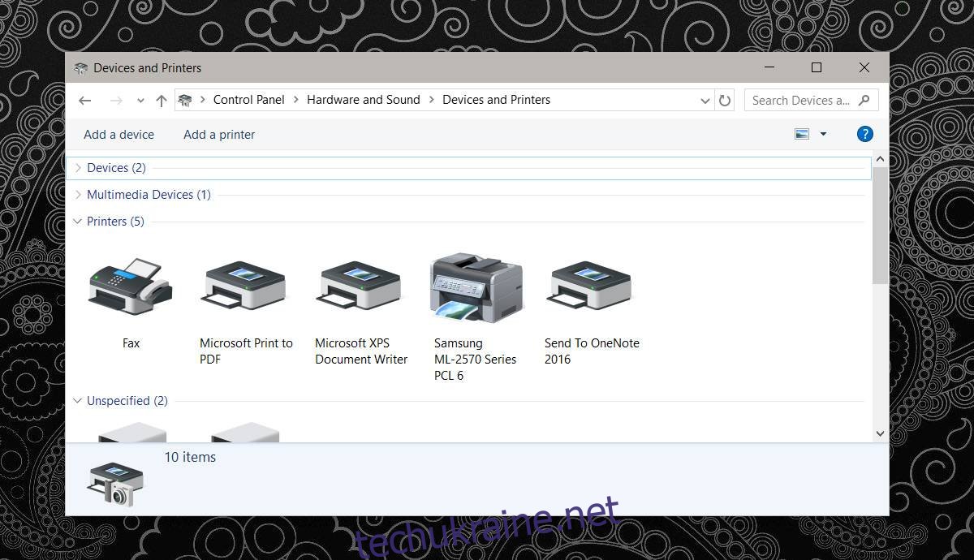Screen dimensions: 974x560
Task: Click the vertical scrollbar thumb
Action: click(x=881, y=226)
